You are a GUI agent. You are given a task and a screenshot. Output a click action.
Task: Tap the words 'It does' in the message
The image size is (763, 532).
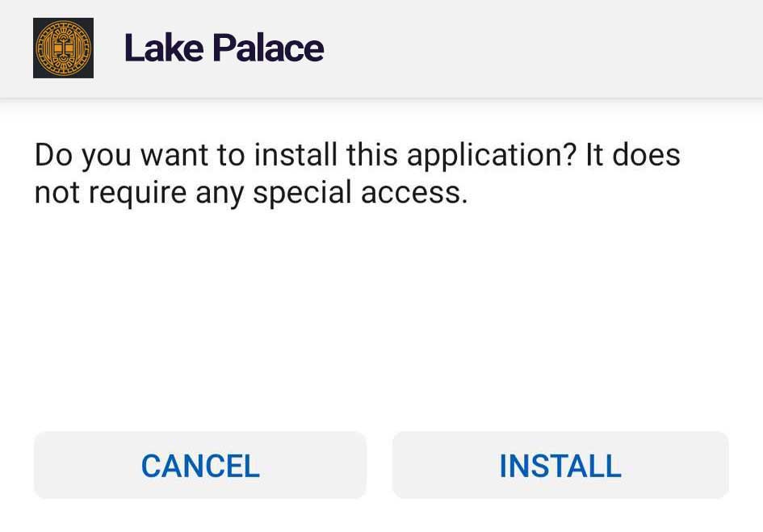[x=632, y=155]
